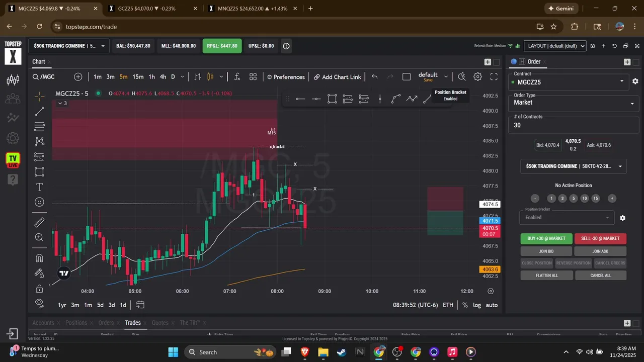Open Gemini from the browser title bar
Image resolution: width=644 pixels, height=362 pixels.
[x=562, y=9]
